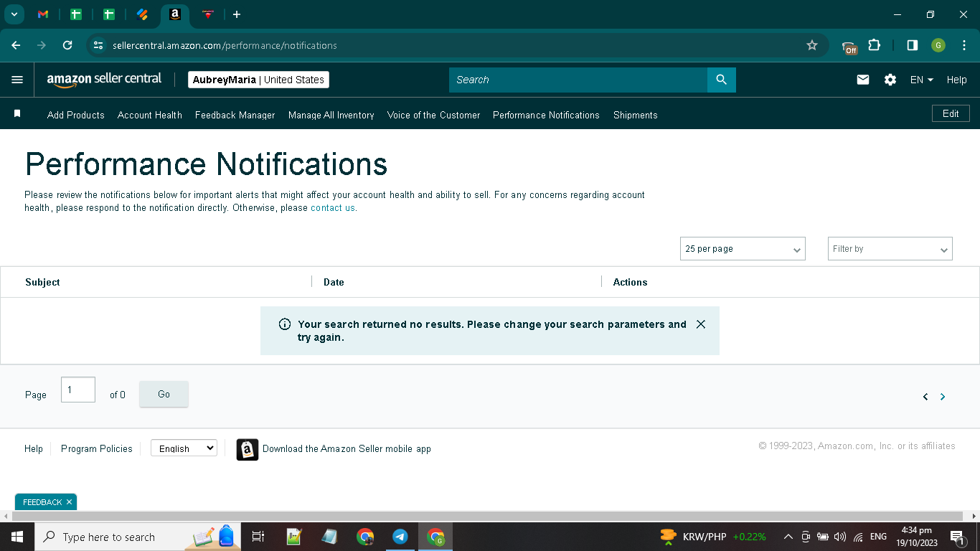Open Chrome three-dot menu
The image size is (980, 551).
point(964,45)
